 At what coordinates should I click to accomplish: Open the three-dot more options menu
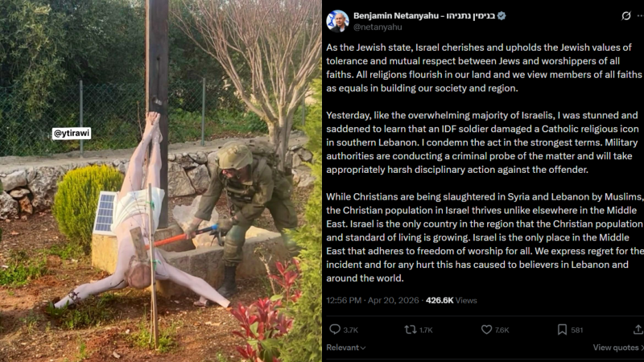tap(640, 15)
